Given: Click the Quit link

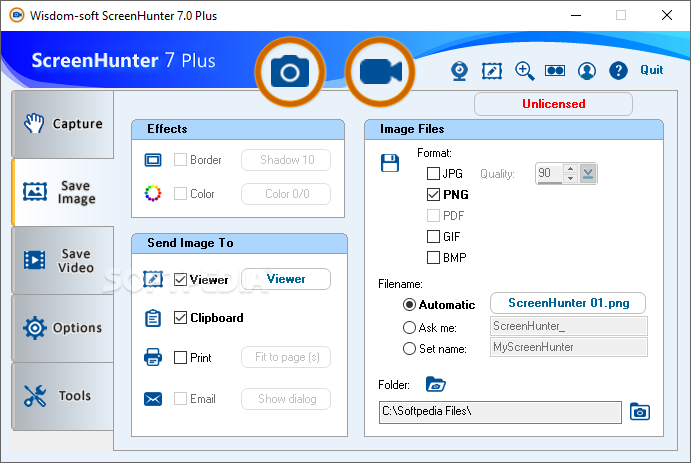Looking at the screenshot, I should (651, 70).
